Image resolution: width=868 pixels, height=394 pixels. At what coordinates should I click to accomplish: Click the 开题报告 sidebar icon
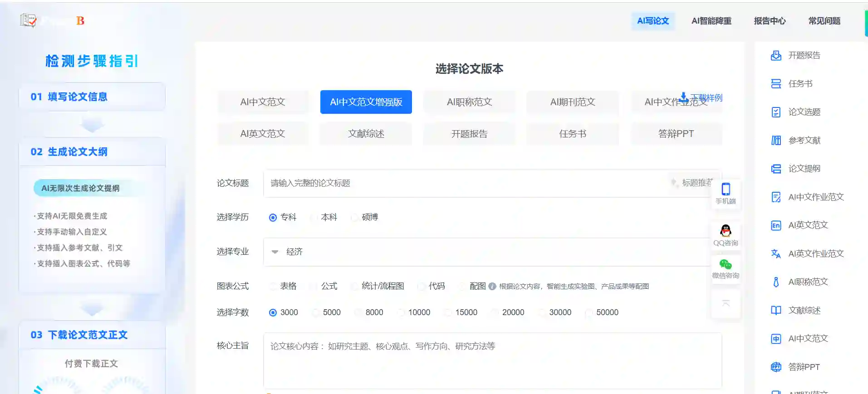pos(776,55)
